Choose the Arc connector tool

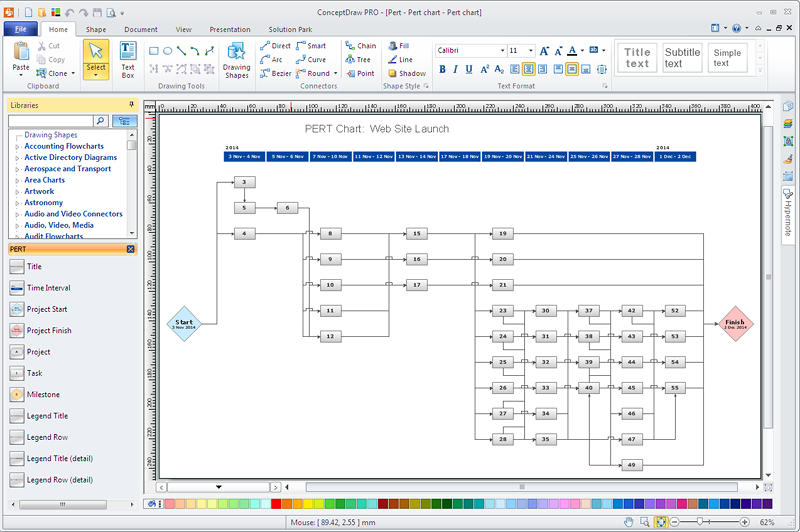(x=271, y=60)
